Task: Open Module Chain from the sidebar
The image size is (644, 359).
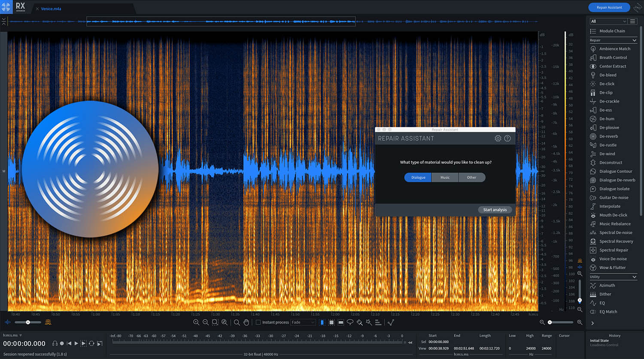Action: coord(612,31)
